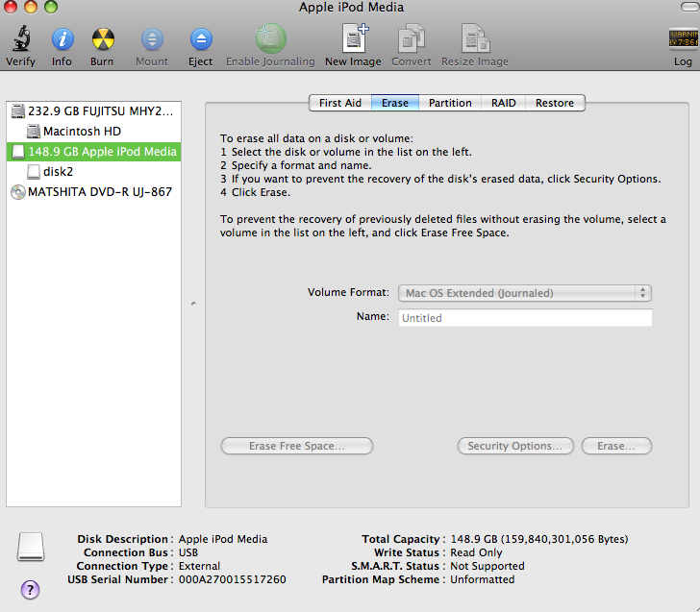Click the Write Status 'Read Only' text
700x612 pixels.
476,552
